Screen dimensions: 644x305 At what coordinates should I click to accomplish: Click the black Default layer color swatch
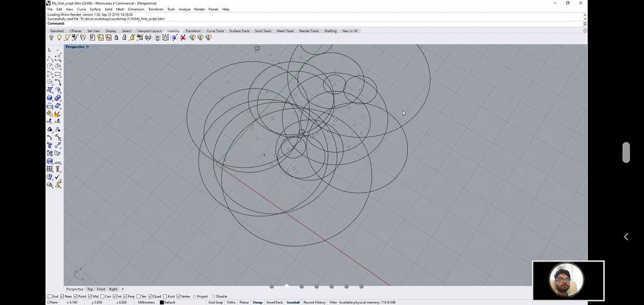(x=162, y=302)
